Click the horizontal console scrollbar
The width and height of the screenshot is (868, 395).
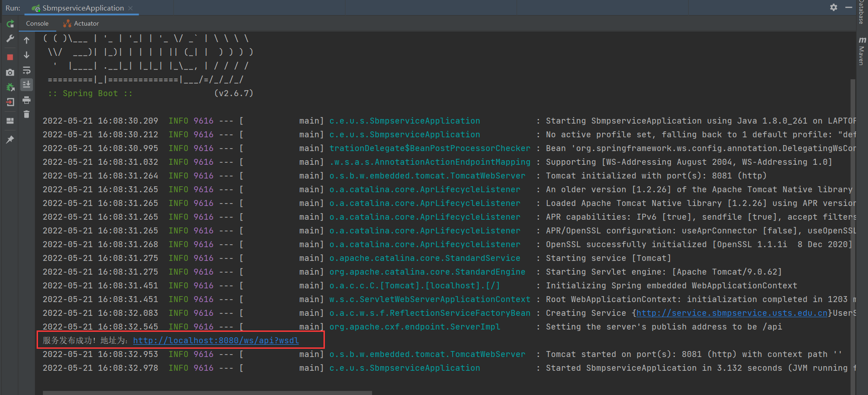[207, 393]
